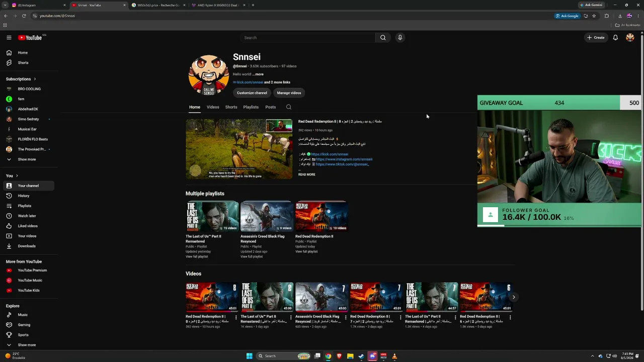The height and width of the screenshot is (362, 644).
Task: Open YouTube Kids from the sidebar
Action: click(28, 290)
